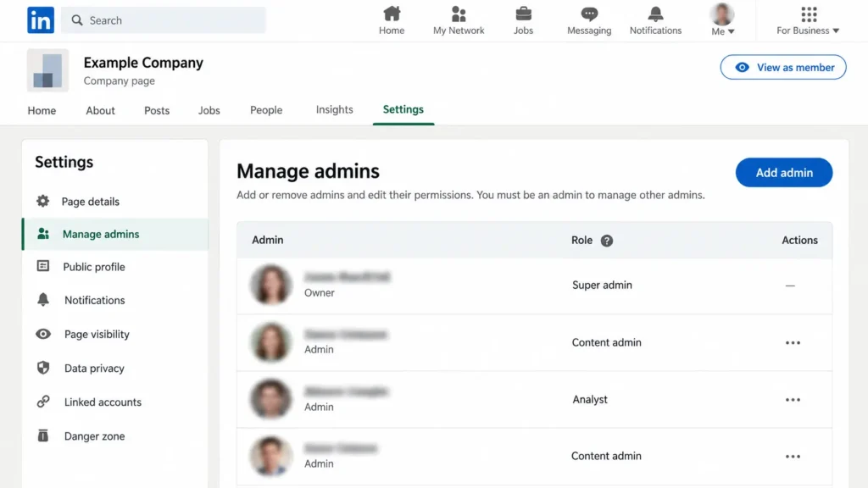Click the Danger zone trash icon
Viewport: 868px width, 488px height.
point(42,435)
